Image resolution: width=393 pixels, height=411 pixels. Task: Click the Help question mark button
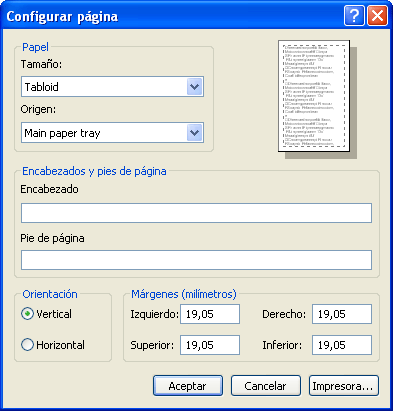pyautogui.click(x=354, y=16)
